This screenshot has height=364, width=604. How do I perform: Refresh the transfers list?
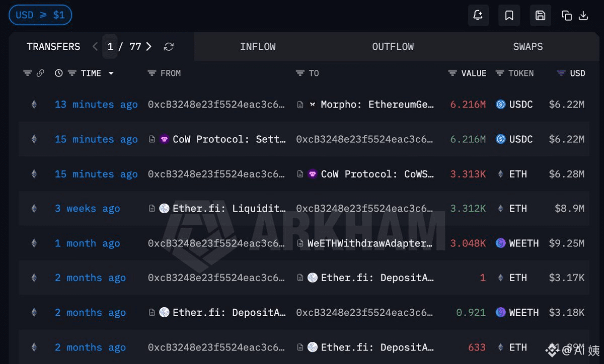click(x=169, y=47)
